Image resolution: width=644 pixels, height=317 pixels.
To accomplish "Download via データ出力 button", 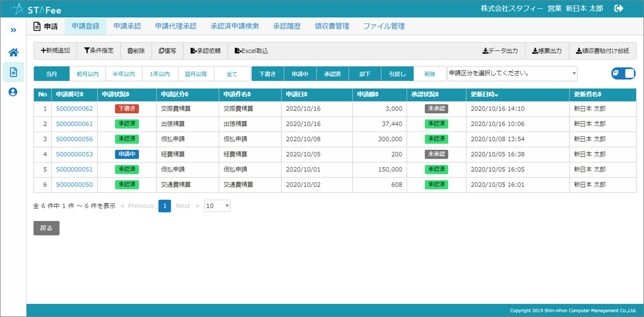I will (x=500, y=51).
